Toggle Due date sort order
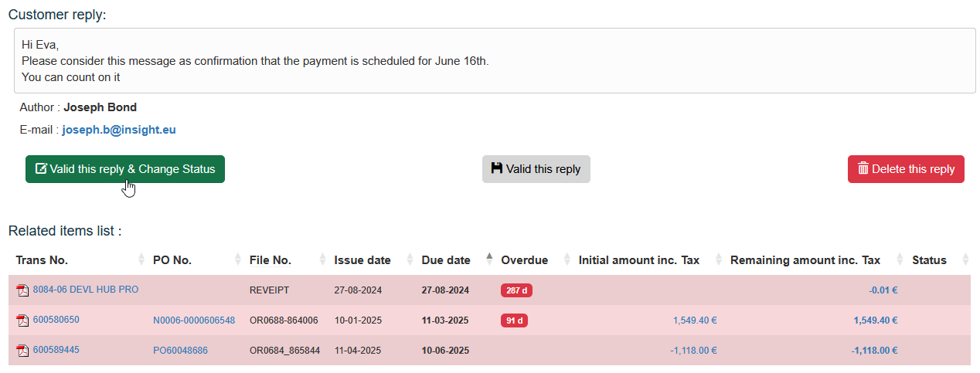Screen dimensions: 980x373 [446, 260]
